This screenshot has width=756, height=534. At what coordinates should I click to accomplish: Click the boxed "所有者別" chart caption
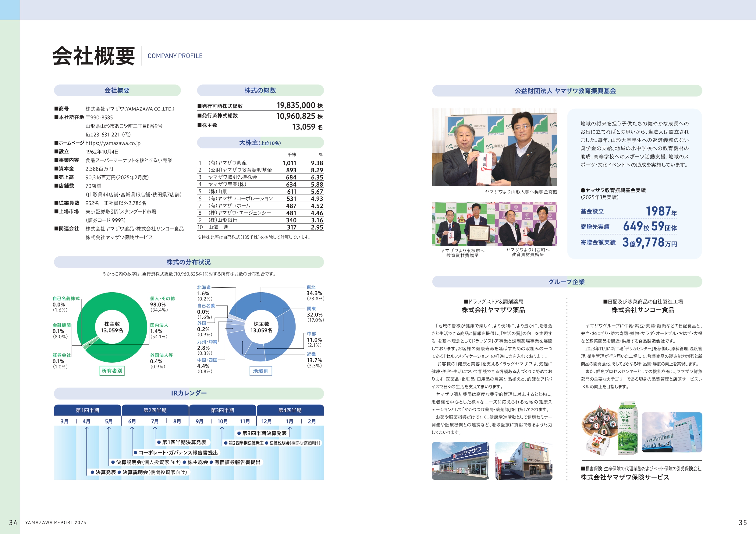tap(112, 371)
